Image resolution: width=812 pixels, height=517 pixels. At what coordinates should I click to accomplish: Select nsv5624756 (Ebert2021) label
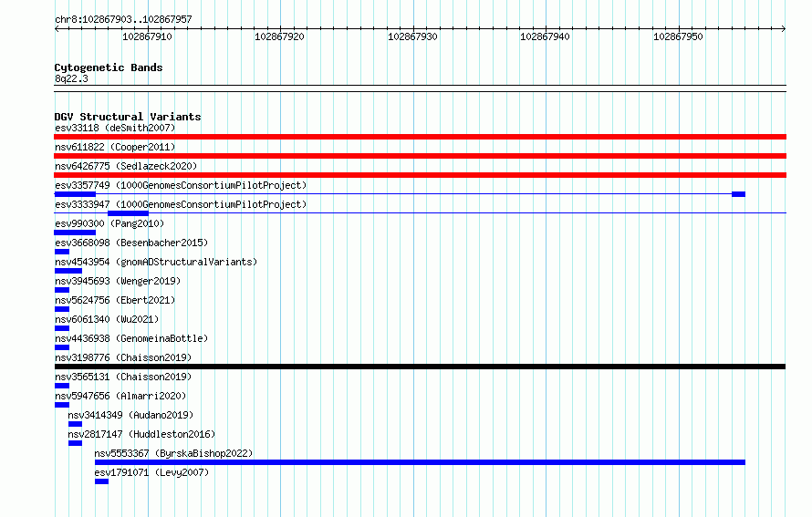[x=115, y=300]
